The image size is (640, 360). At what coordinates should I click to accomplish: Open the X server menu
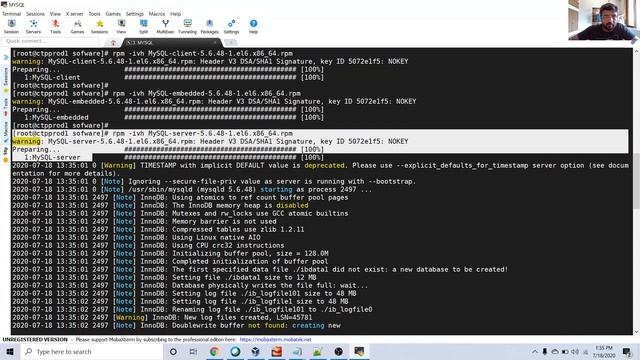click(74, 14)
